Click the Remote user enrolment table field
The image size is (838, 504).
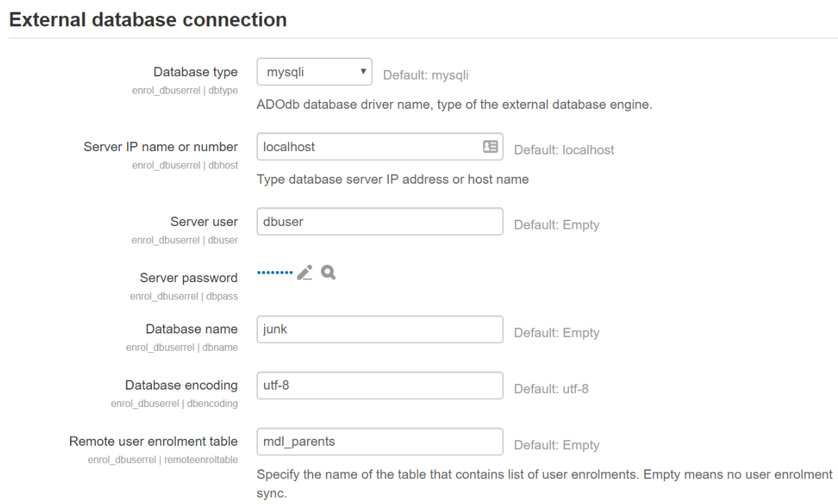[x=380, y=442]
